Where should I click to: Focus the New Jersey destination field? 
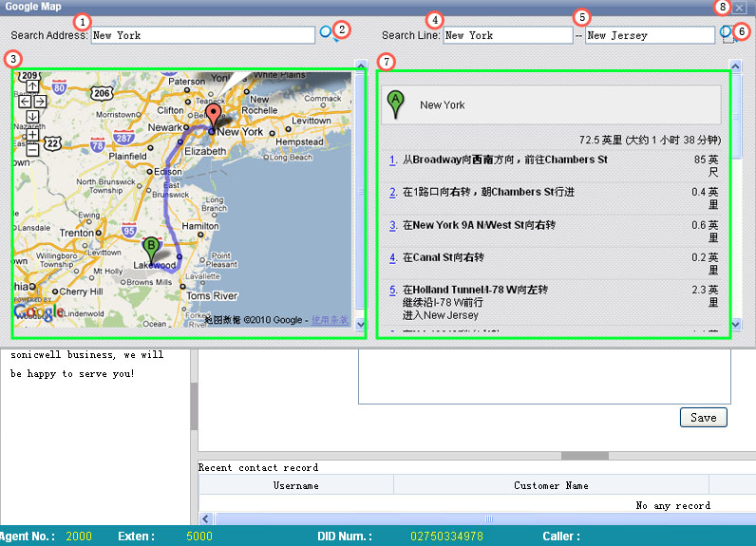click(650, 35)
